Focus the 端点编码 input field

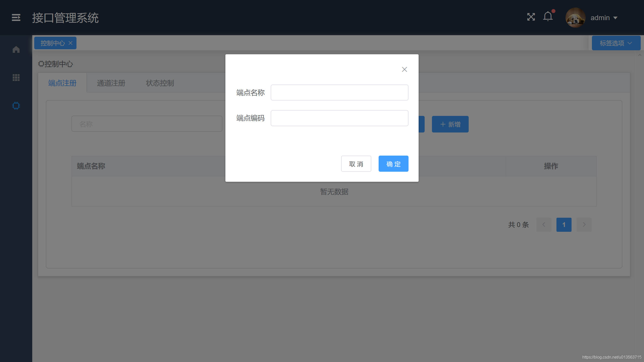click(339, 118)
